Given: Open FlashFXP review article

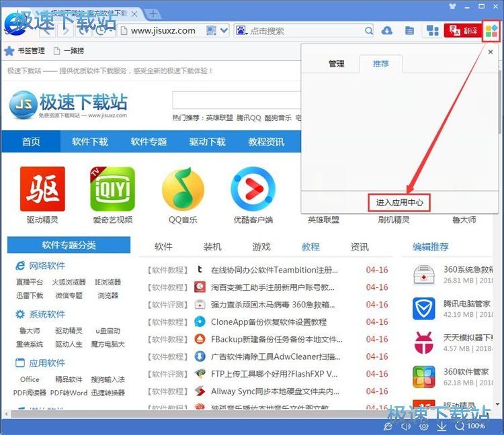Looking at the screenshot, I should coord(274,374).
